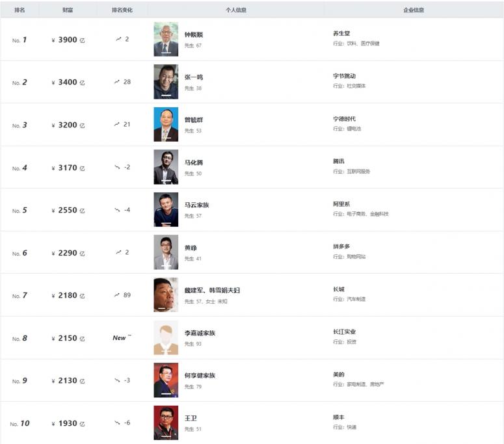
Task: Sort by the 排名 column header
Action: pos(20,10)
